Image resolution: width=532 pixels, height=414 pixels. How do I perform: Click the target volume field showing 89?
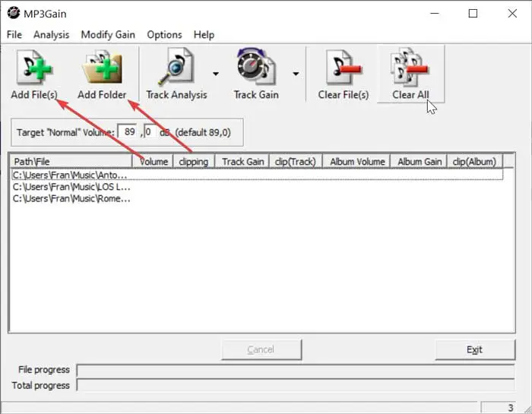tap(128, 131)
